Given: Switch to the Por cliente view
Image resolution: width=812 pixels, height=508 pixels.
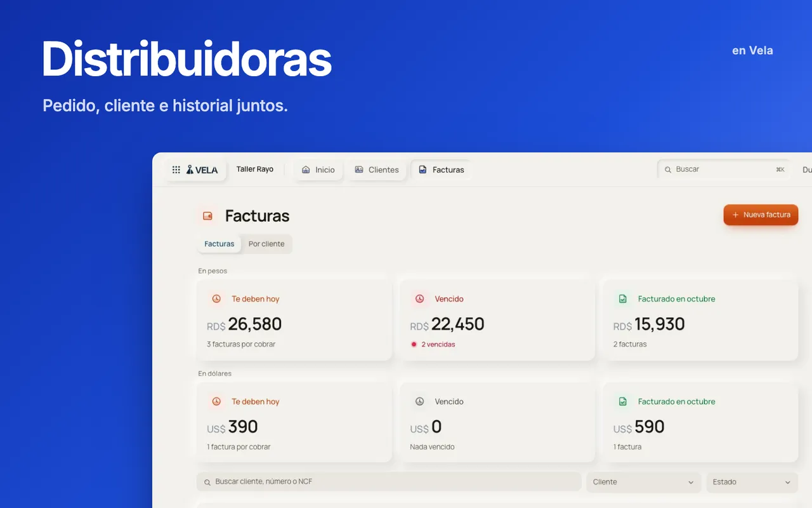Looking at the screenshot, I should point(266,244).
